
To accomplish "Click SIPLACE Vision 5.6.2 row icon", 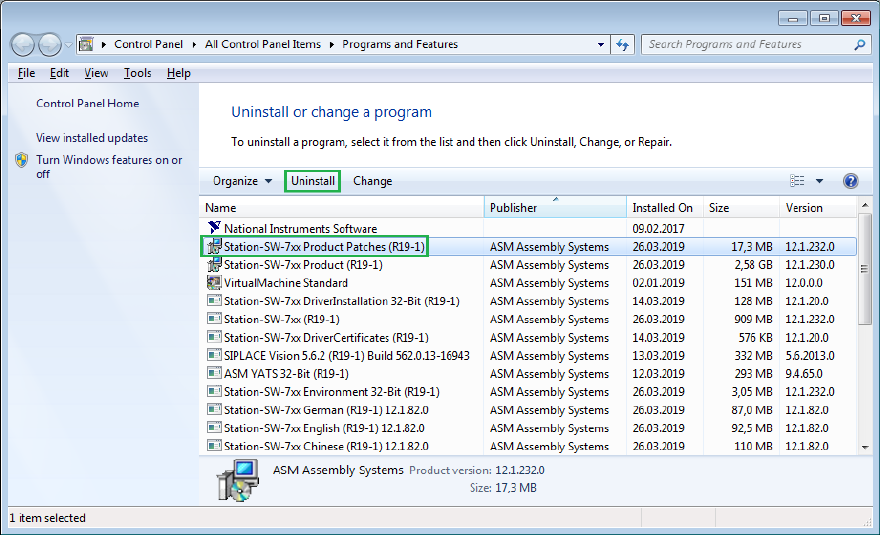I will click(214, 355).
